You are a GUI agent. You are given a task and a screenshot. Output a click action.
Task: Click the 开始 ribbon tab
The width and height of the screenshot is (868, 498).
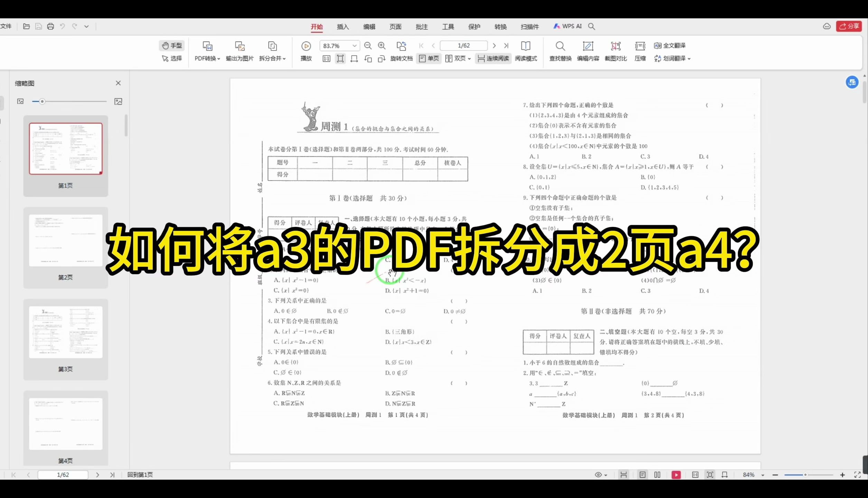(317, 26)
